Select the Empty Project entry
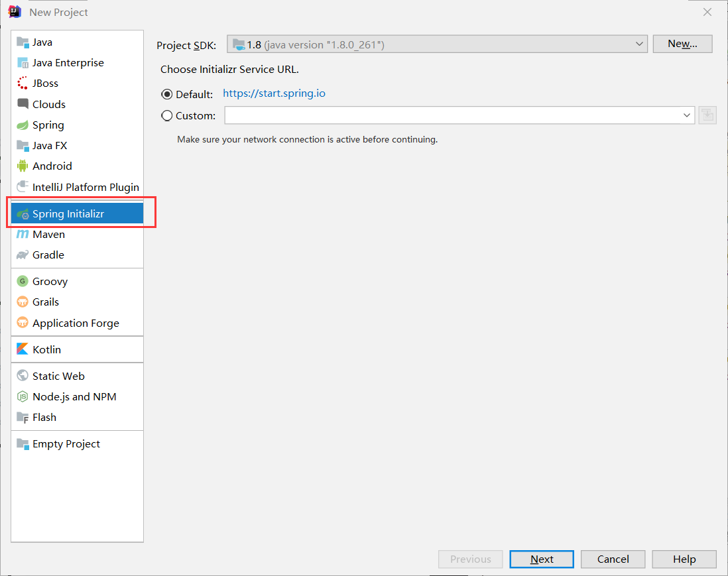The image size is (728, 576). click(x=66, y=443)
